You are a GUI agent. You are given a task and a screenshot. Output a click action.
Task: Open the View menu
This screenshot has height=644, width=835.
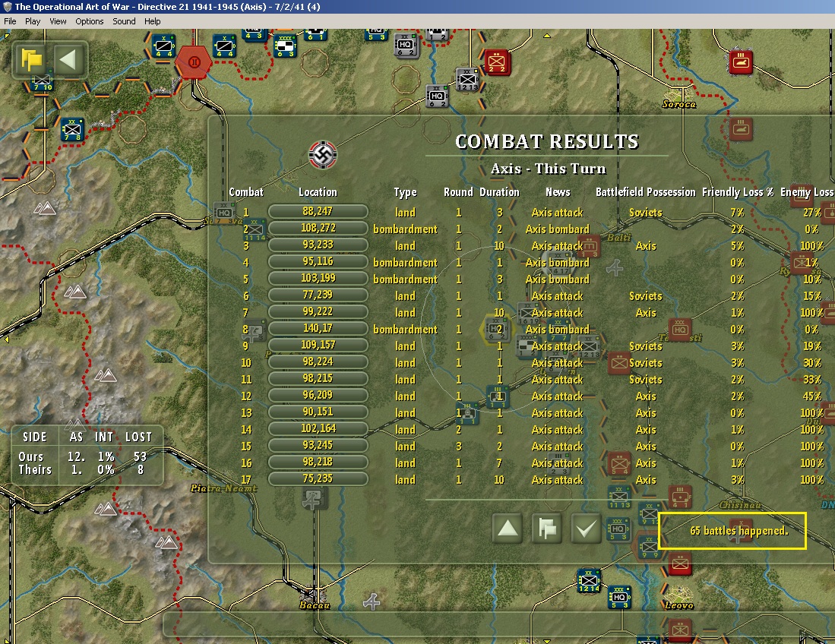tap(58, 21)
